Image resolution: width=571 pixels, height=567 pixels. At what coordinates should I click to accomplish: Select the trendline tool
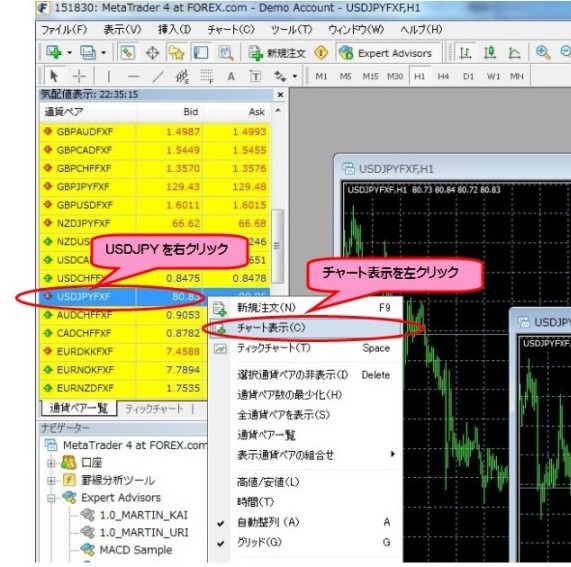tap(158, 76)
